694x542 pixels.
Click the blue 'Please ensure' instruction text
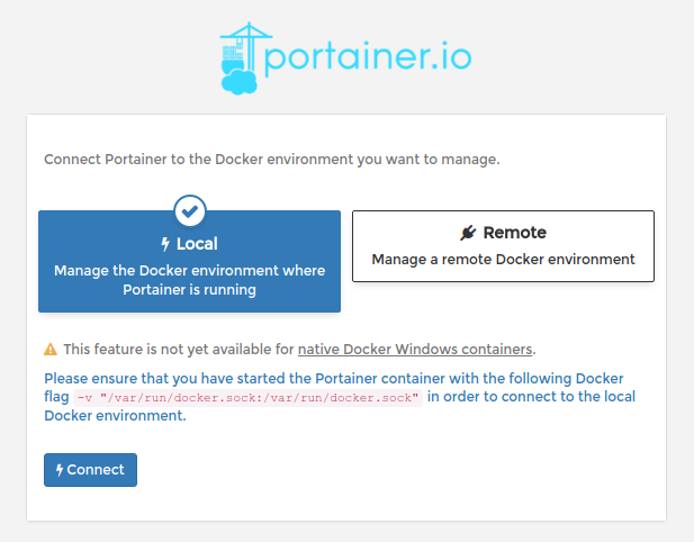pos(333,379)
